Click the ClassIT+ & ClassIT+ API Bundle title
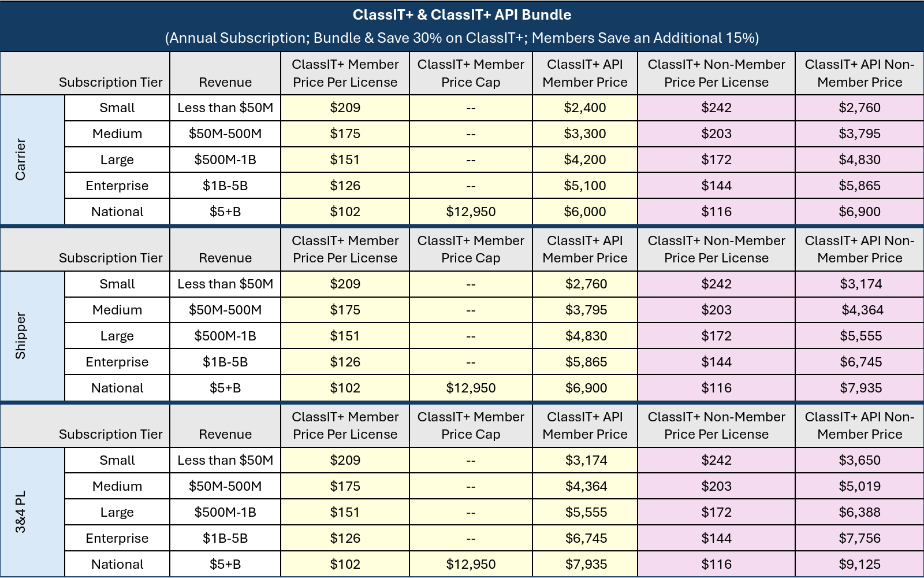 click(x=462, y=15)
